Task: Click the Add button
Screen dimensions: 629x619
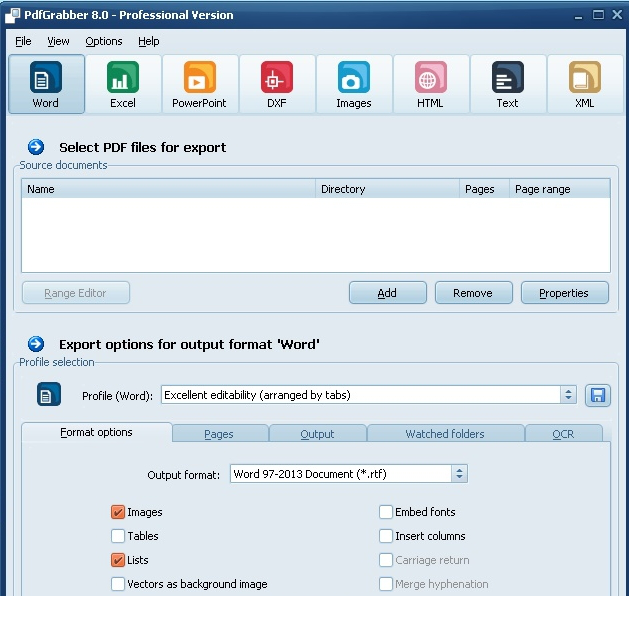Action: click(388, 293)
